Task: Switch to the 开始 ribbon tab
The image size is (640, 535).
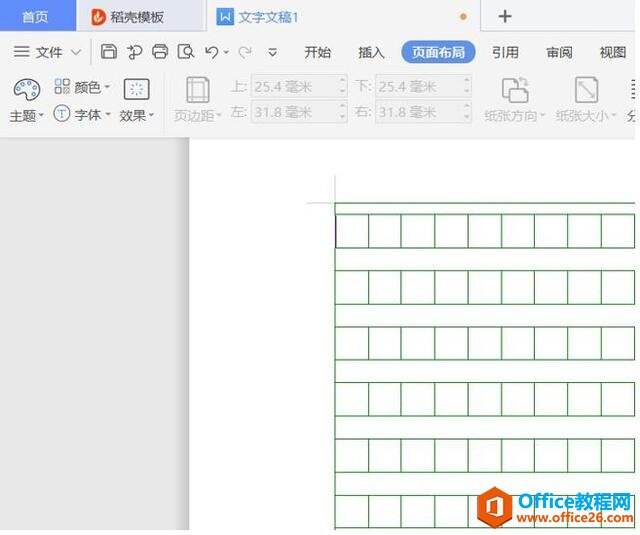Action: point(317,52)
